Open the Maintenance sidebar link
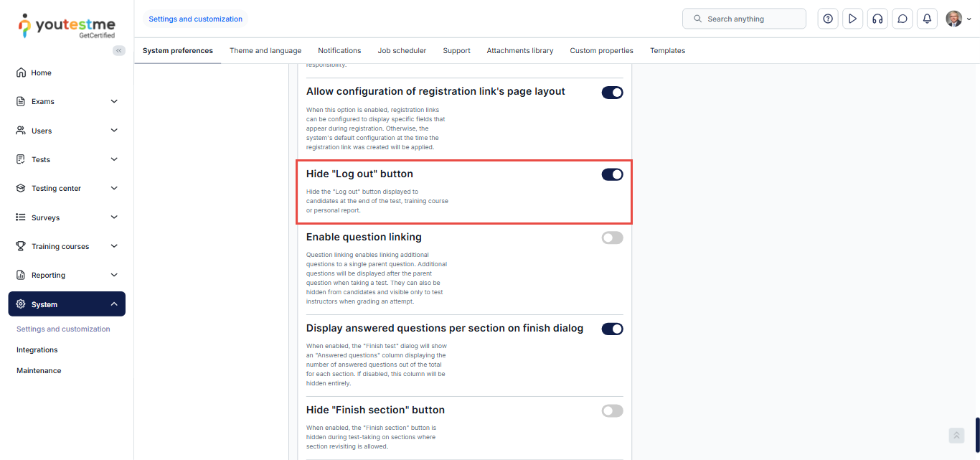 39,371
